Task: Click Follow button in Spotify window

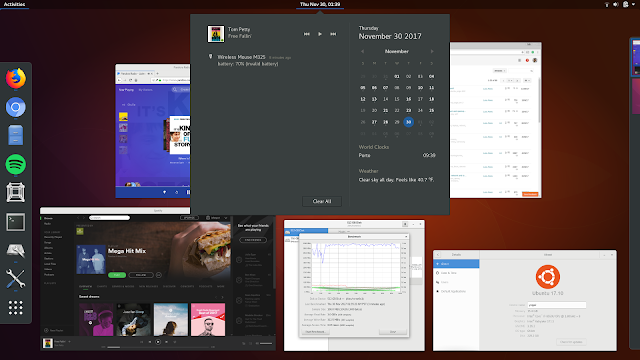Action: [x=141, y=275]
